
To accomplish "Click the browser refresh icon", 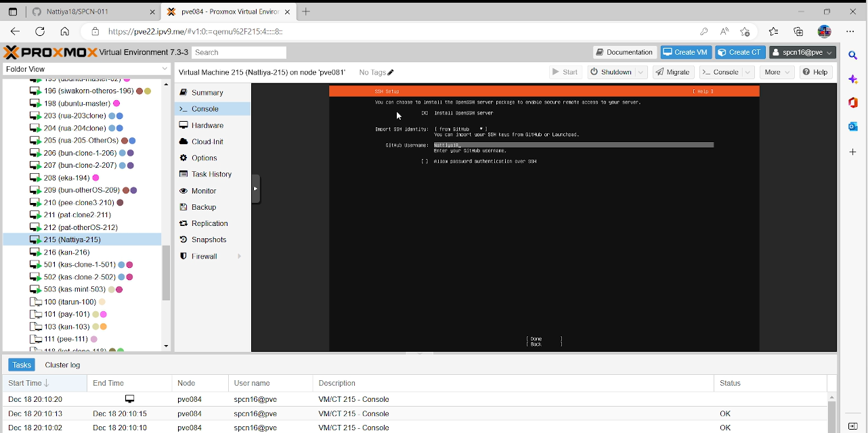I will [x=40, y=31].
